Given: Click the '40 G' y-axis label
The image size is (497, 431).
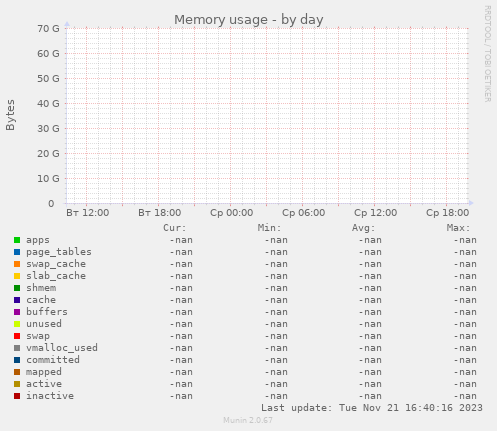Looking at the screenshot, I should coord(48,104).
